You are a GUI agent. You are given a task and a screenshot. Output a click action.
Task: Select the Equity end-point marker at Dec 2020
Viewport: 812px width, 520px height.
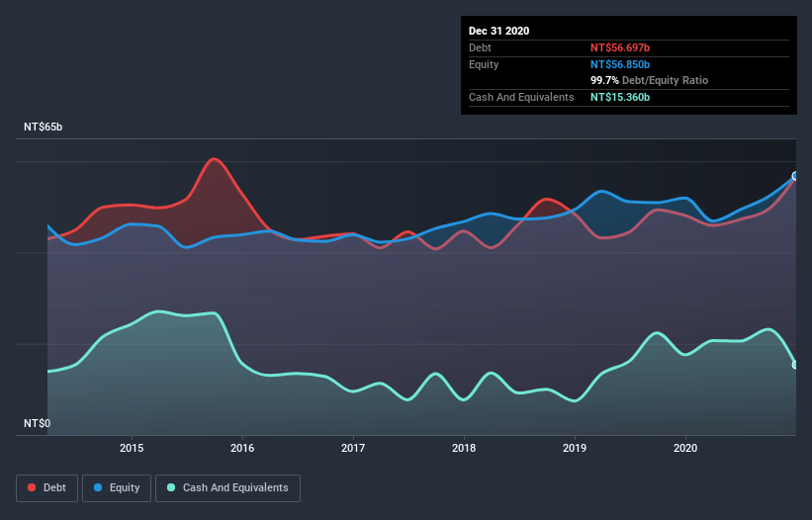click(795, 176)
